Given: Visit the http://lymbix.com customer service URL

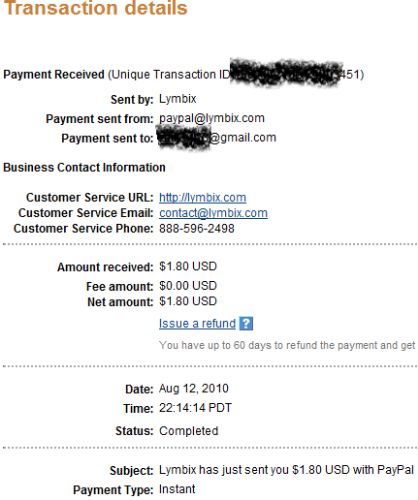Looking at the screenshot, I should coord(203,198).
